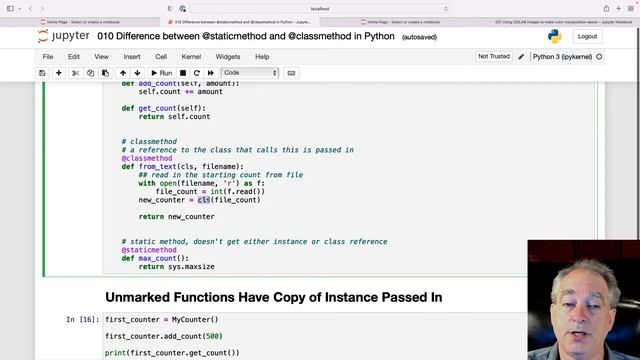Click the first_counter.add_count(500) line
The image size is (640, 360).
[x=164, y=336]
